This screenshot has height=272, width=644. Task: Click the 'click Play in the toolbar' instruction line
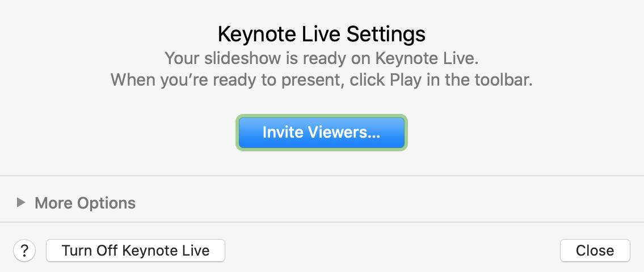tap(322, 79)
